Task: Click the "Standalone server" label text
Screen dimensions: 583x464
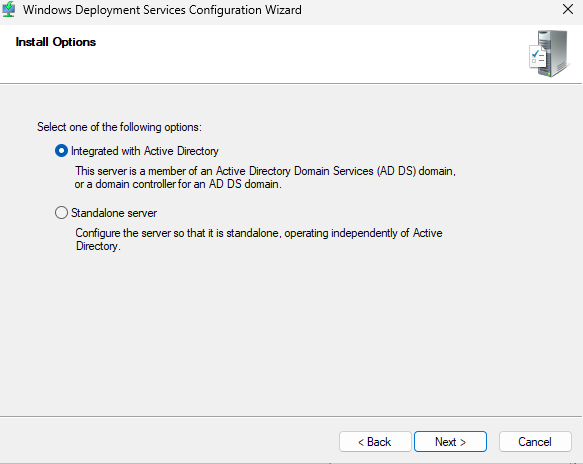Action: 114,213
